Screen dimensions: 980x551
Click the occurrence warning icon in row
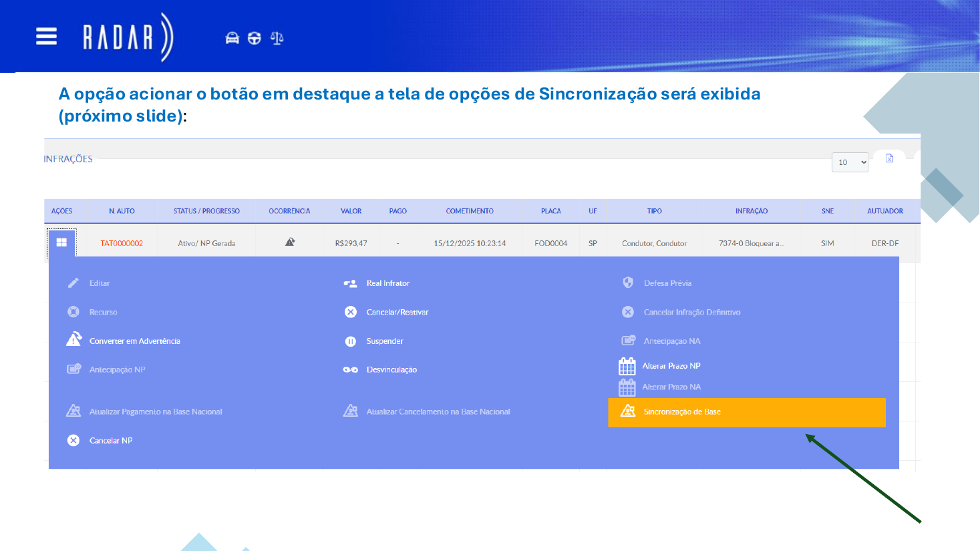point(290,242)
